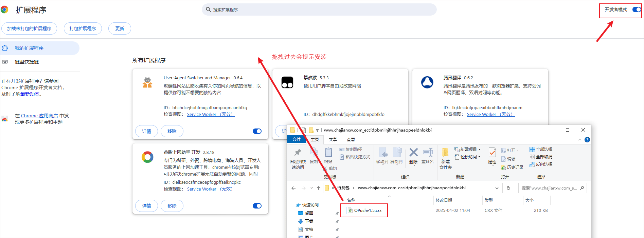Open 谷歌上网助手's Service Worker link
Image resolution: width=644 pixels, height=238 pixels.
(211, 189)
